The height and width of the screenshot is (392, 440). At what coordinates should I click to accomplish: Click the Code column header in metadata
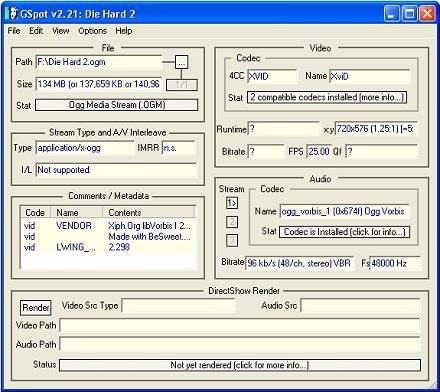pos(35,212)
